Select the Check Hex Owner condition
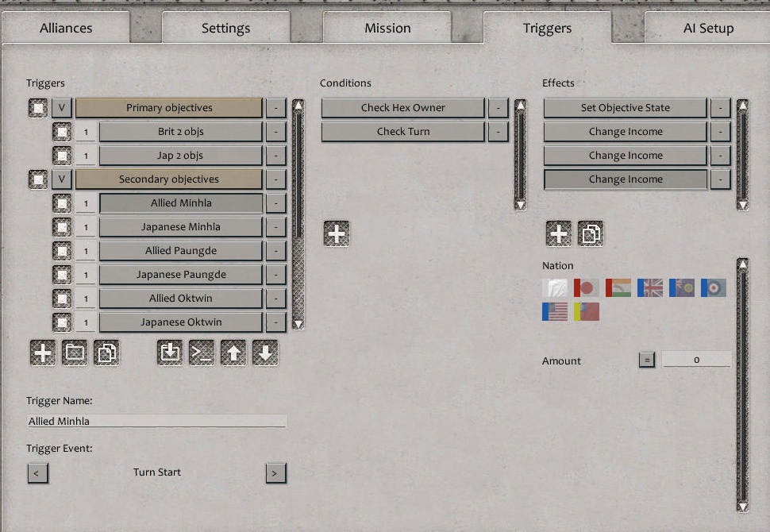The height and width of the screenshot is (532, 770). (403, 108)
